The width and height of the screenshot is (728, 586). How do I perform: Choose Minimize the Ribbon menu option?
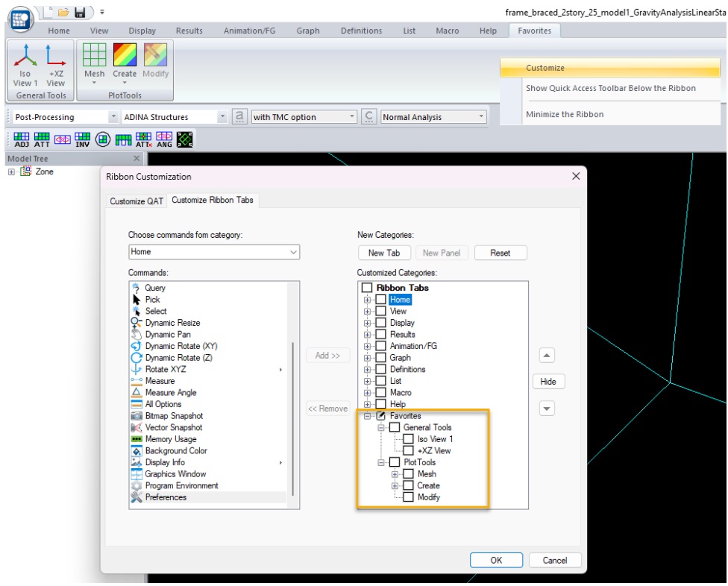565,114
